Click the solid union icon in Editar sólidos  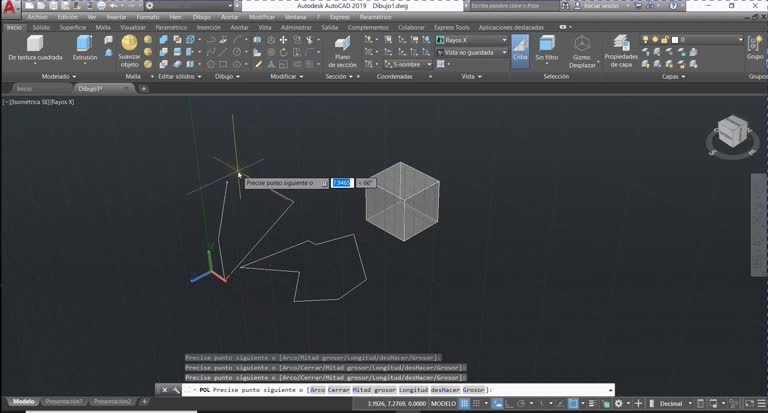pos(164,40)
